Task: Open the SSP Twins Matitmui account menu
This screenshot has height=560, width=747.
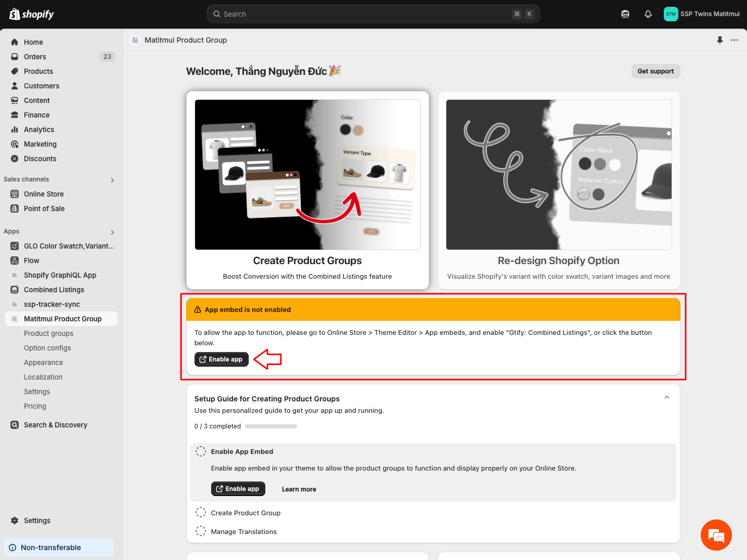Action: click(702, 14)
